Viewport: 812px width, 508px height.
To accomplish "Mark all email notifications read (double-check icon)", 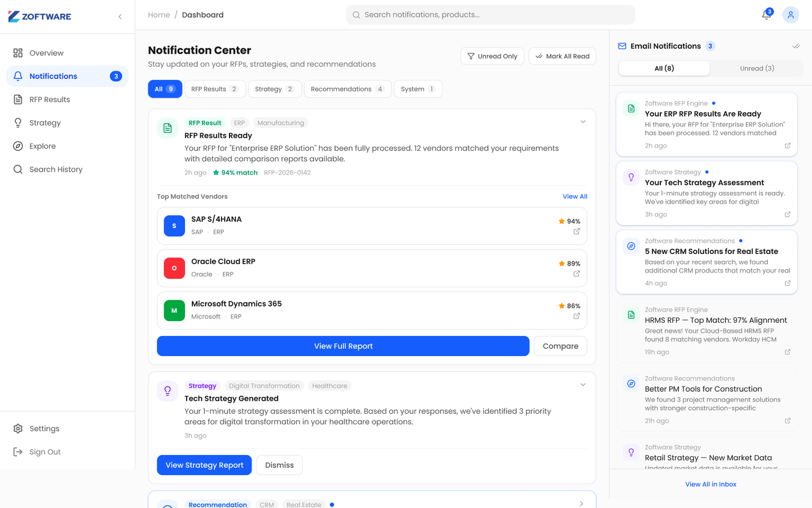I will [x=796, y=46].
